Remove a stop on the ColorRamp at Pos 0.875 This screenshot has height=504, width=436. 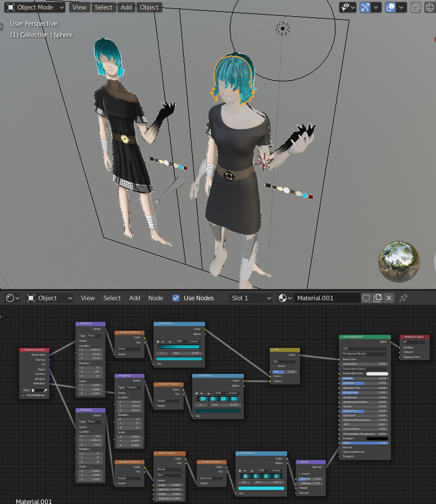(244, 471)
